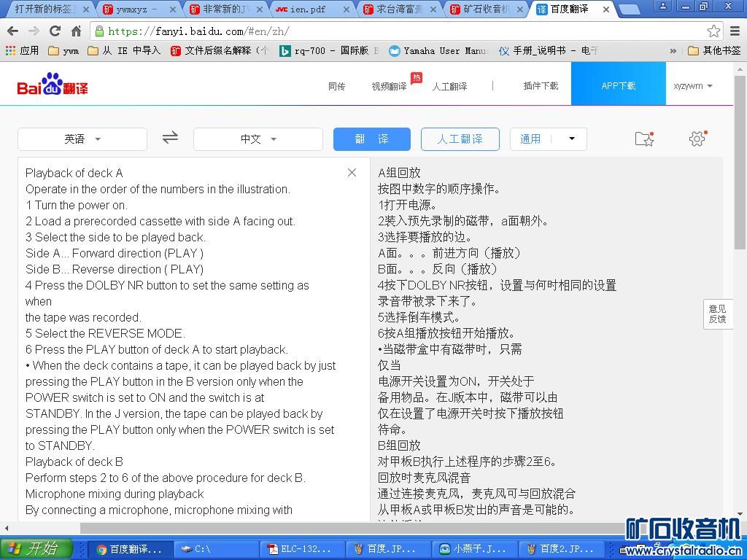The height and width of the screenshot is (560, 747).
Task: Open the favorites collection folder icon
Action: click(644, 139)
